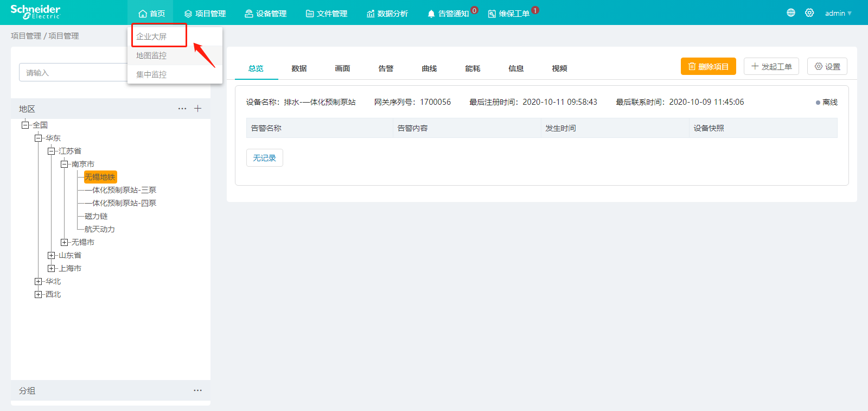Open the language globe icon

tap(791, 12)
